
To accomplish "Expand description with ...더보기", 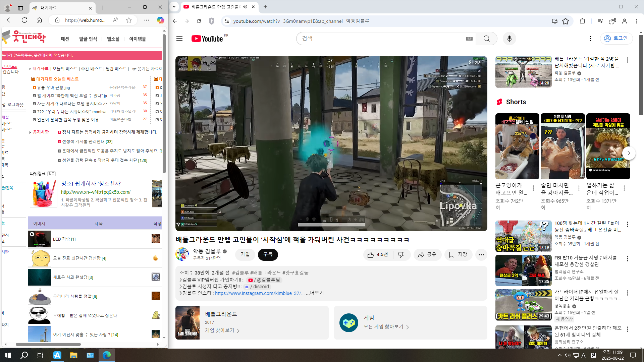I will [315, 293].
